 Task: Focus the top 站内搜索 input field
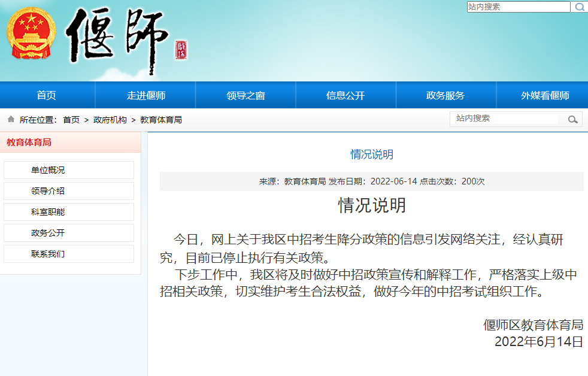(518, 7)
